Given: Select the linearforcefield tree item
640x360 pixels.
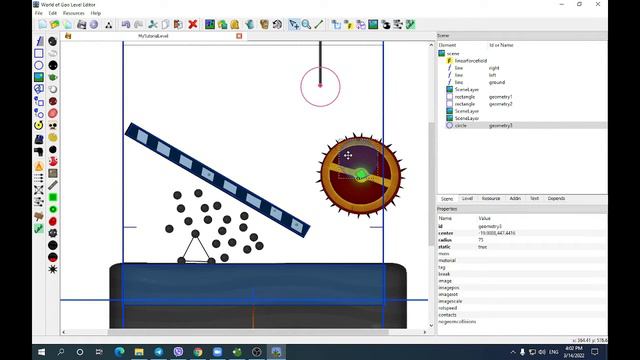Looking at the screenshot, I should point(471,61).
